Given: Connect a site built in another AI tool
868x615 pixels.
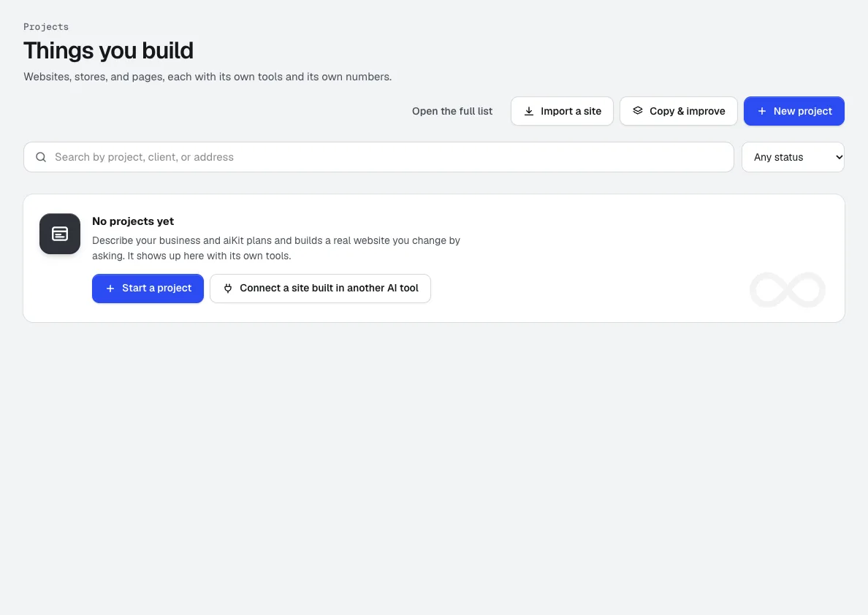Looking at the screenshot, I should 320,289.
